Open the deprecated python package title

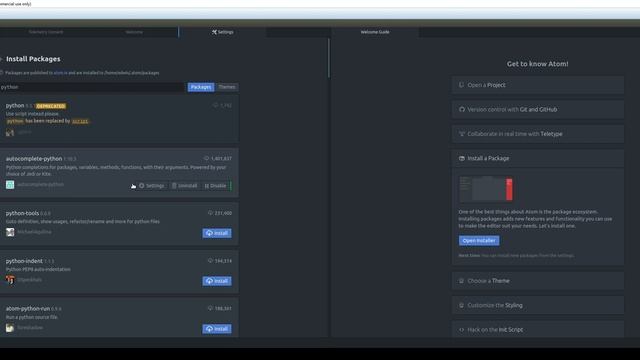coord(15,105)
